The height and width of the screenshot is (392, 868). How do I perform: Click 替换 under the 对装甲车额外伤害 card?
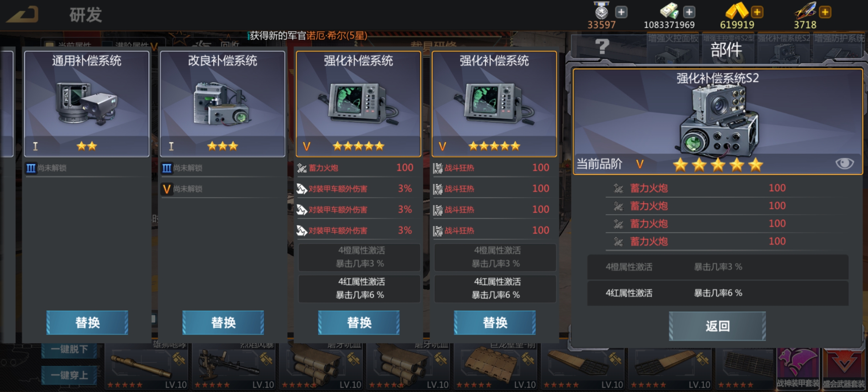click(359, 322)
